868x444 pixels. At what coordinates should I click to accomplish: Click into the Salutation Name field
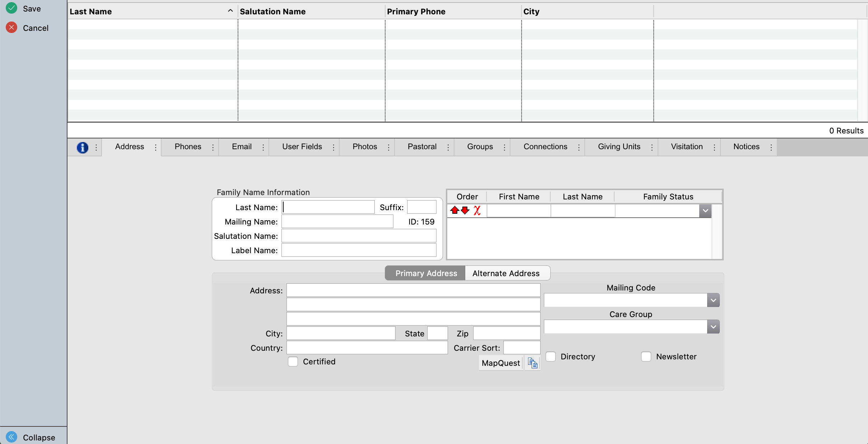(x=359, y=236)
